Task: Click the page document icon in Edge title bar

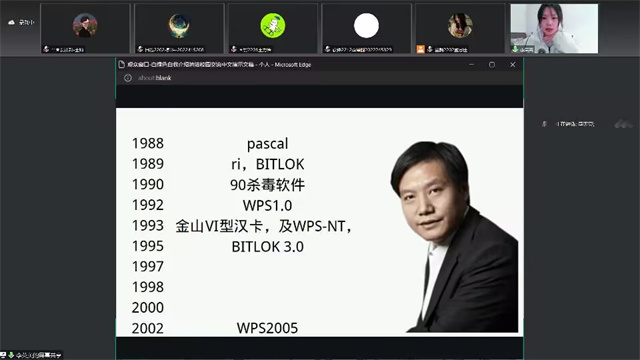Action: point(121,64)
